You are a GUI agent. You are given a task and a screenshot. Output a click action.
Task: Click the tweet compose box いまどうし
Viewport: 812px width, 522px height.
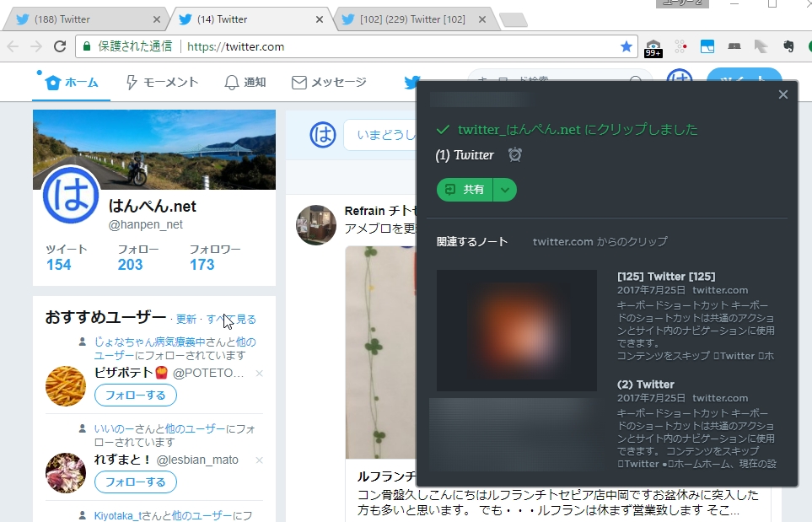coord(380,135)
